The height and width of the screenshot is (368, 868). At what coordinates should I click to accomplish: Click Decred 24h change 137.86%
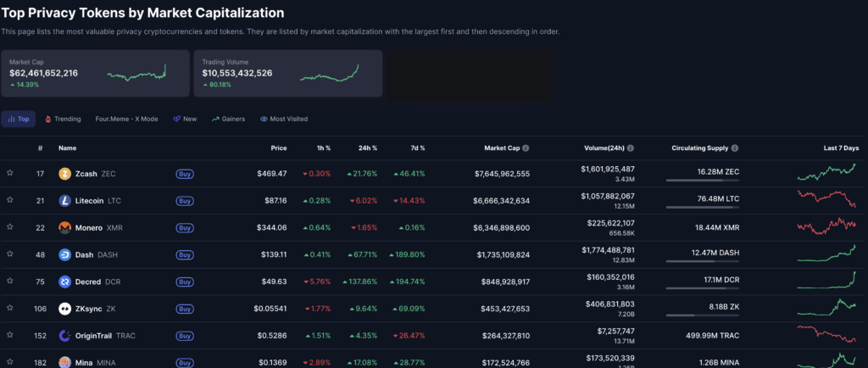359,282
